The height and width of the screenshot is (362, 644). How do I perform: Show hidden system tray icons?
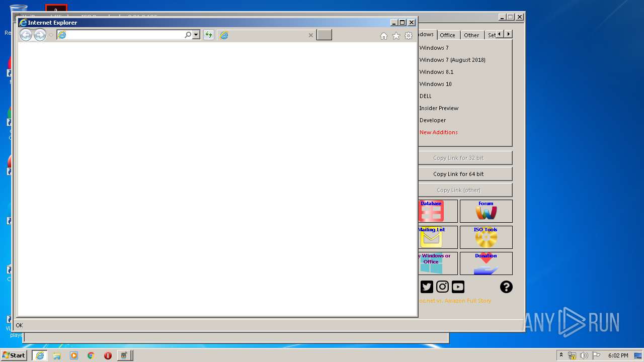[x=561, y=355]
